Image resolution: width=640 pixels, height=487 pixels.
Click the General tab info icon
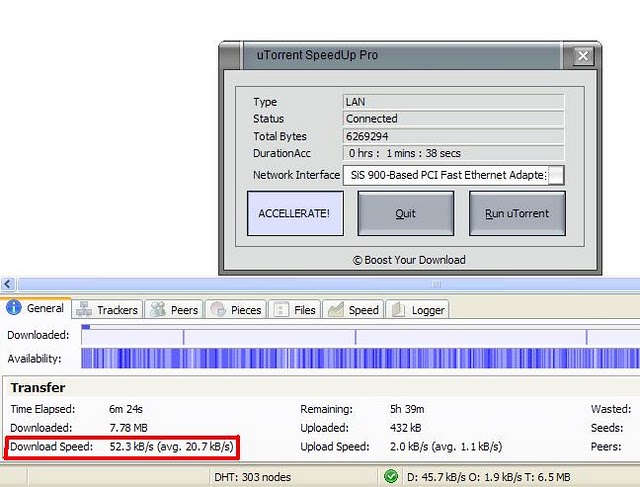click(13, 307)
